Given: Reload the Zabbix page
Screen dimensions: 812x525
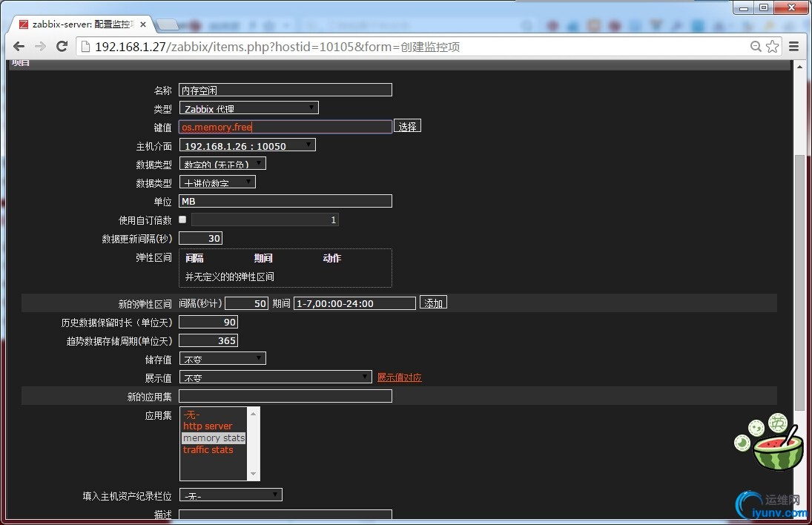Looking at the screenshot, I should coord(62,47).
